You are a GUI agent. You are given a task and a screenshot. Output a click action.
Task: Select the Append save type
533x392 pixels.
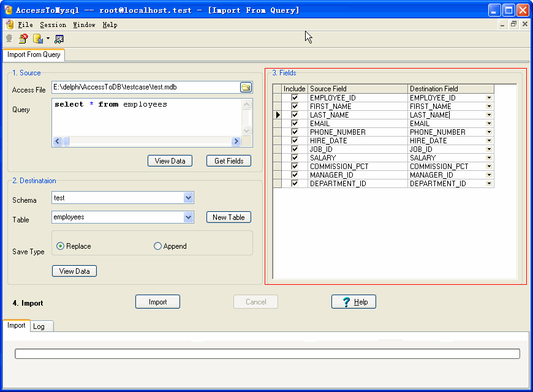[157, 246]
